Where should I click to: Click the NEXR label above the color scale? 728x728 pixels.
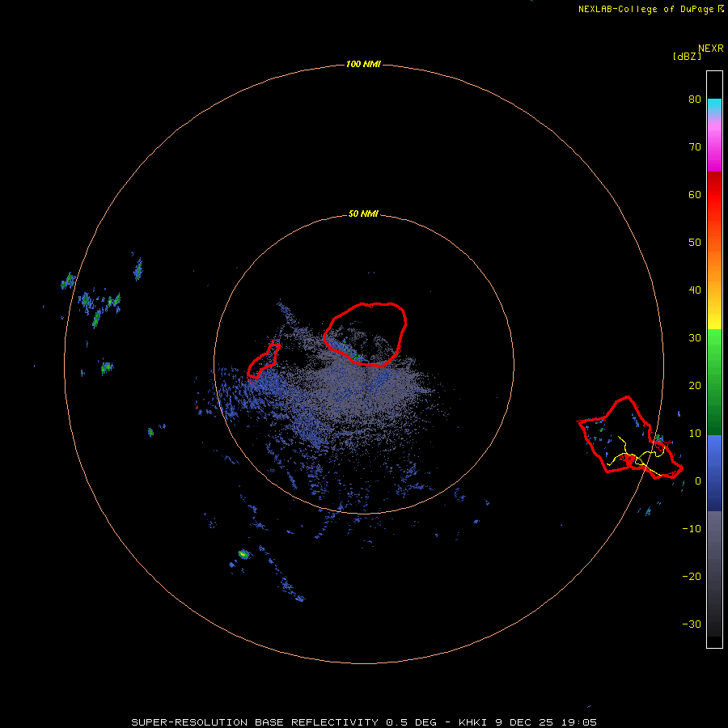[x=711, y=49]
